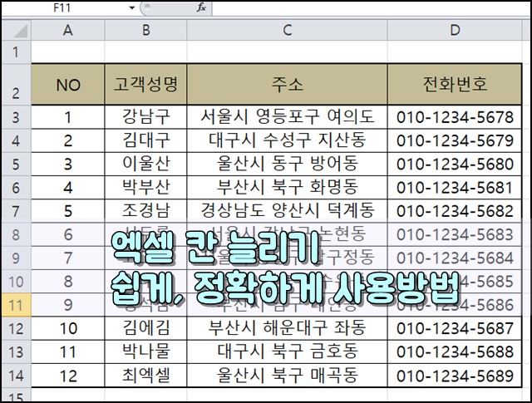Select the cell with name 김에김
This screenshot has height=403, width=532.
146,328
